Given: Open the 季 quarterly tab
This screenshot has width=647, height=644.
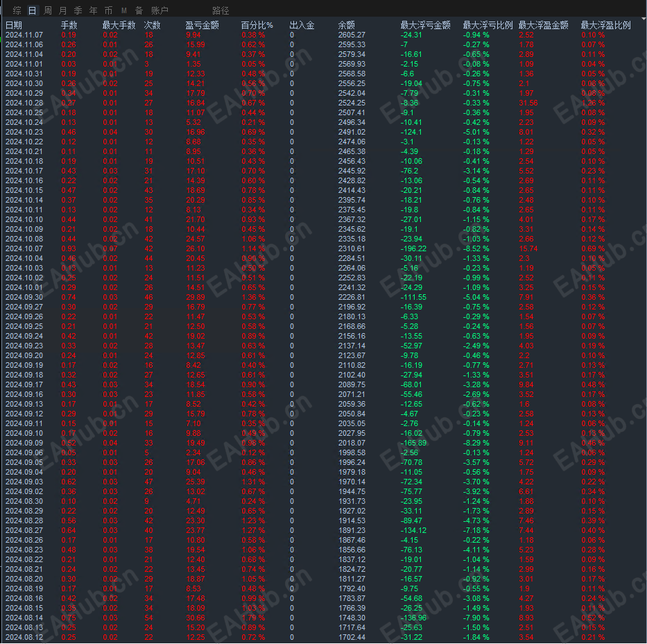Looking at the screenshot, I should tap(78, 10).
